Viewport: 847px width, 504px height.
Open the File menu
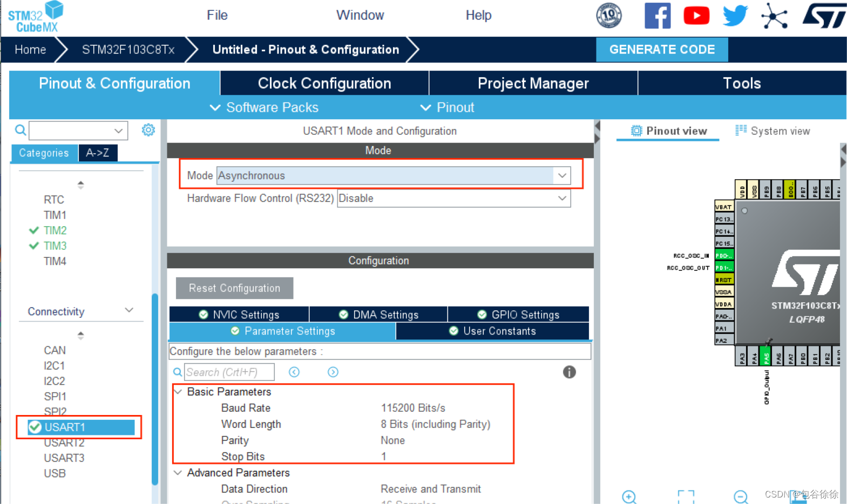[217, 15]
